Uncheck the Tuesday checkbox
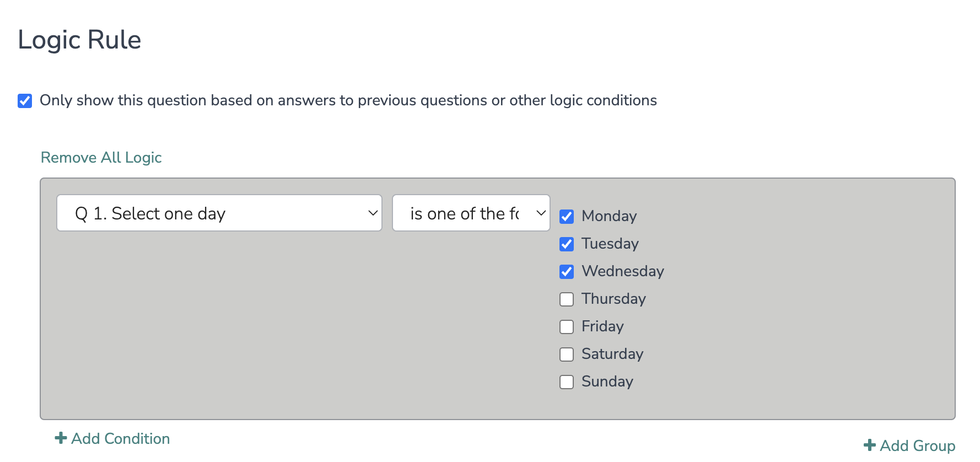This screenshot has height=462, width=980. click(567, 244)
